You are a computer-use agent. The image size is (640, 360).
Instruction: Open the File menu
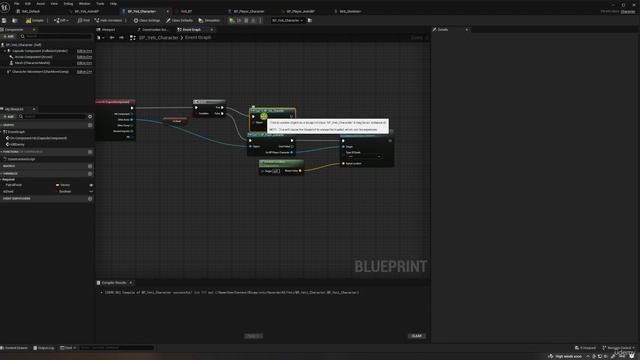point(17,4)
